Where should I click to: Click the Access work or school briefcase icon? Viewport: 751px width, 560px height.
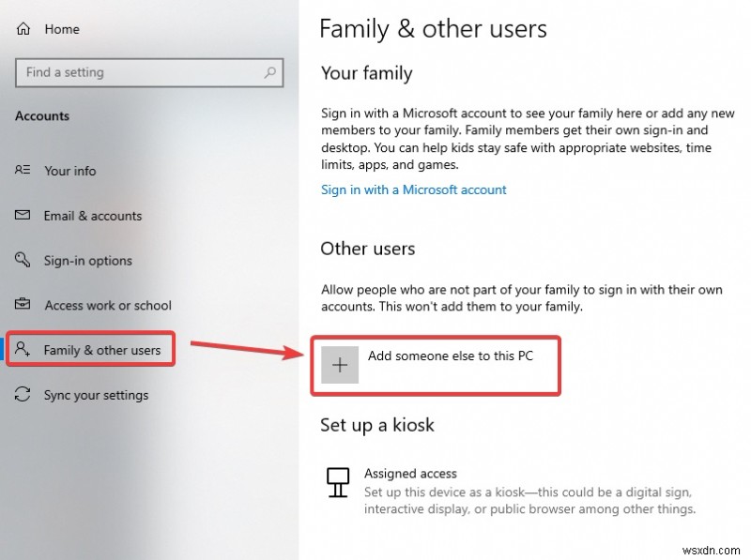tap(23, 306)
